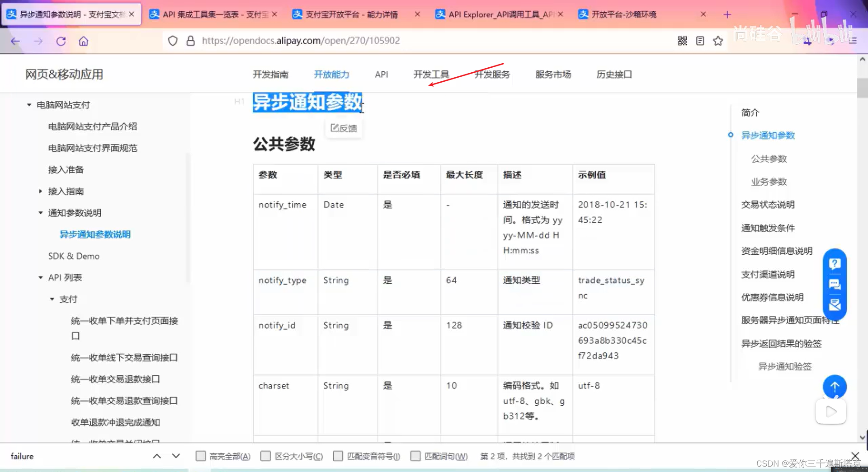Jump to 简介 in right outline
This screenshot has height=472, width=868.
pyautogui.click(x=750, y=112)
